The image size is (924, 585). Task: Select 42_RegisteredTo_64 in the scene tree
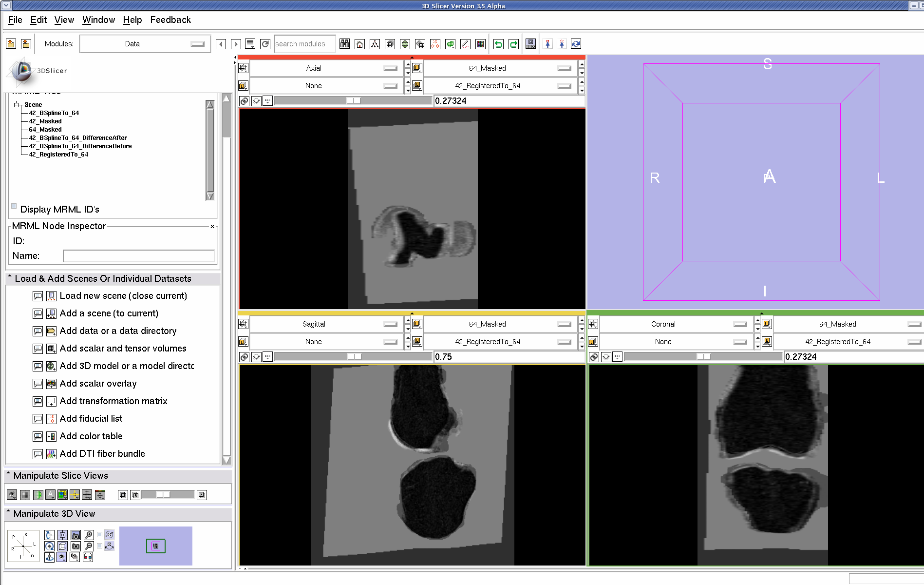[58, 155]
